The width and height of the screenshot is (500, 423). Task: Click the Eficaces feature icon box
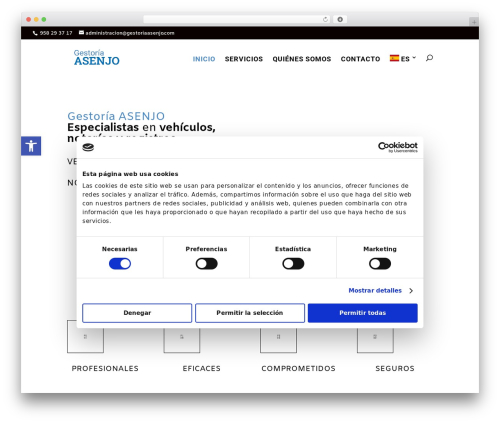[x=182, y=338]
